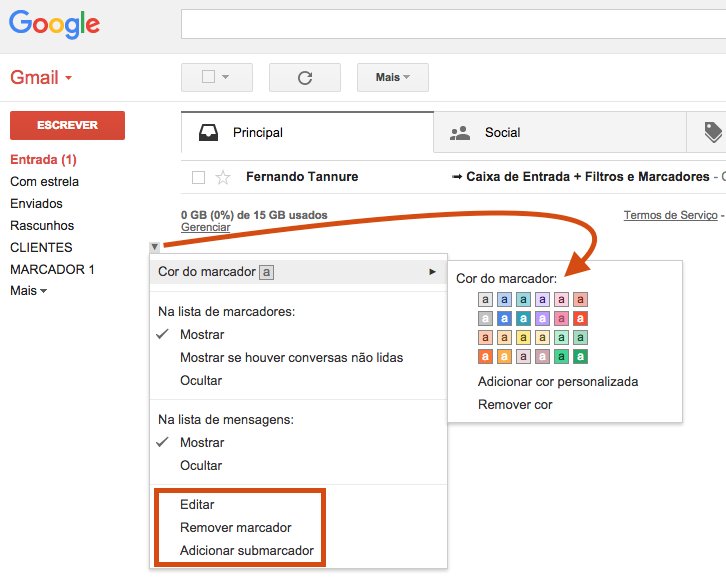
Task: Click the gray 'a' color preview beside Cor do marcador
Action: click(266, 272)
